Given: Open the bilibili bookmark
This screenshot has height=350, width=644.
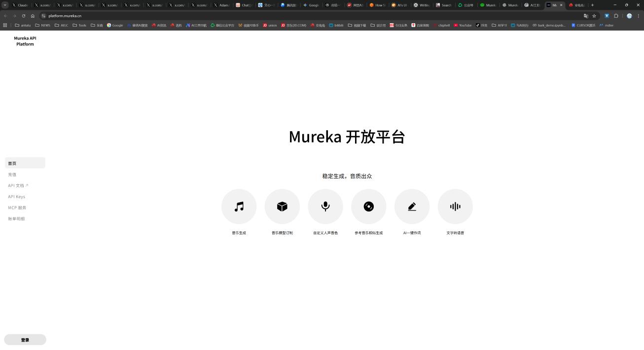Looking at the screenshot, I should [x=336, y=25].
